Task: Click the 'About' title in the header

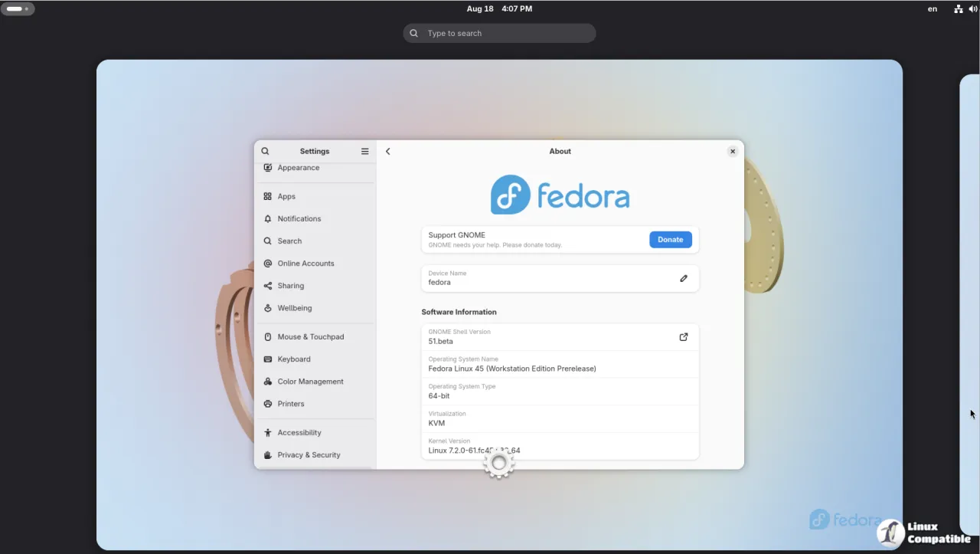Action: [x=560, y=152]
